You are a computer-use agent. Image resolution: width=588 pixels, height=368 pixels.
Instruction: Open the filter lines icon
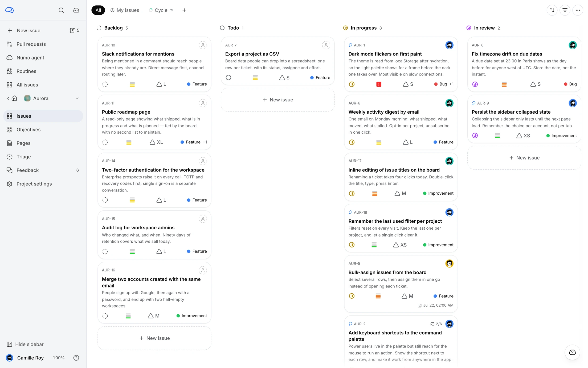[x=565, y=10]
